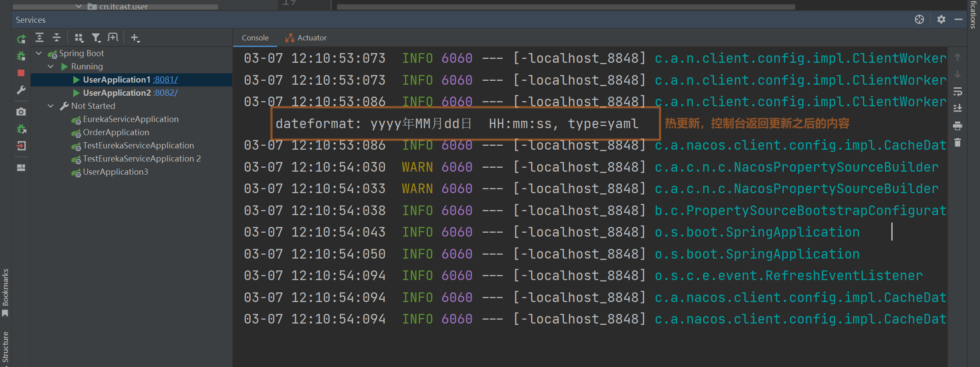The image size is (980, 367).
Task: Open the :8081/ link of UserApplication1
Action: click(165, 80)
